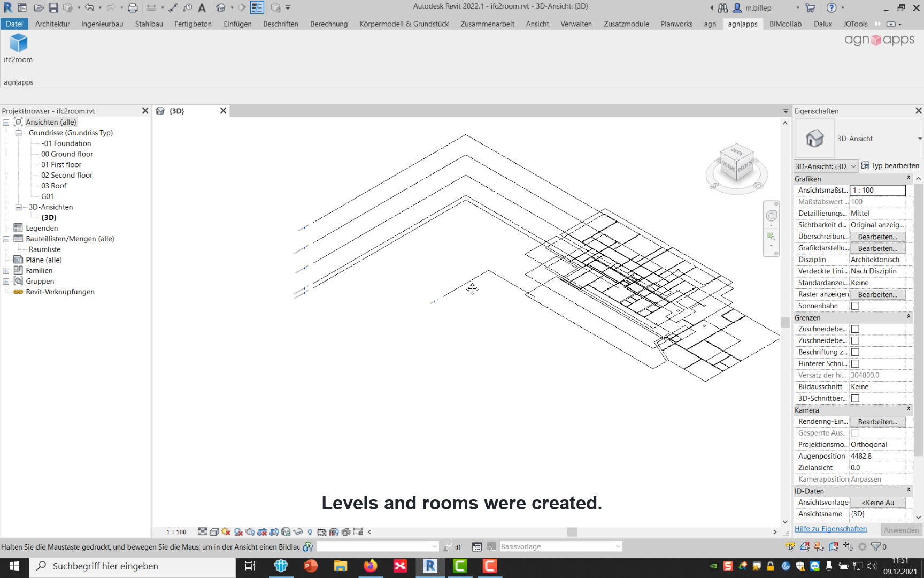Activate the Text tool in quick access toolbar
The width and height of the screenshot is (924, 578).
[x=202, y=8]
